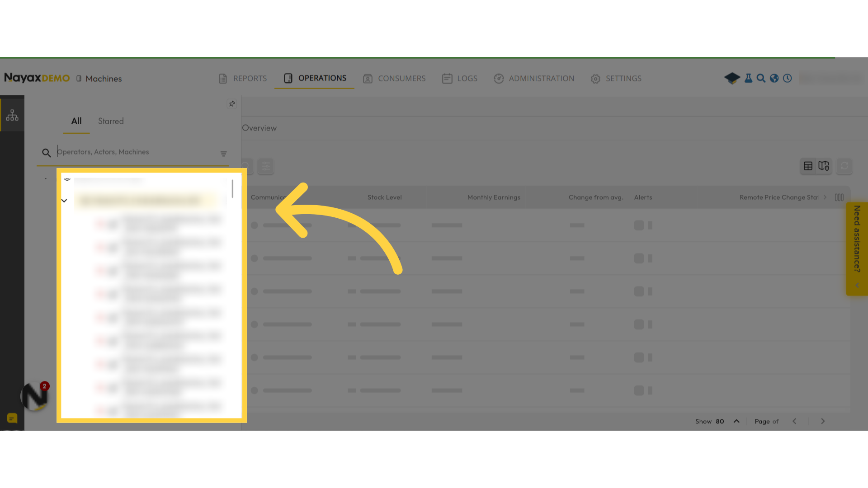
Task: Click the NayaxDEMO logo
Action: [37, 78]
